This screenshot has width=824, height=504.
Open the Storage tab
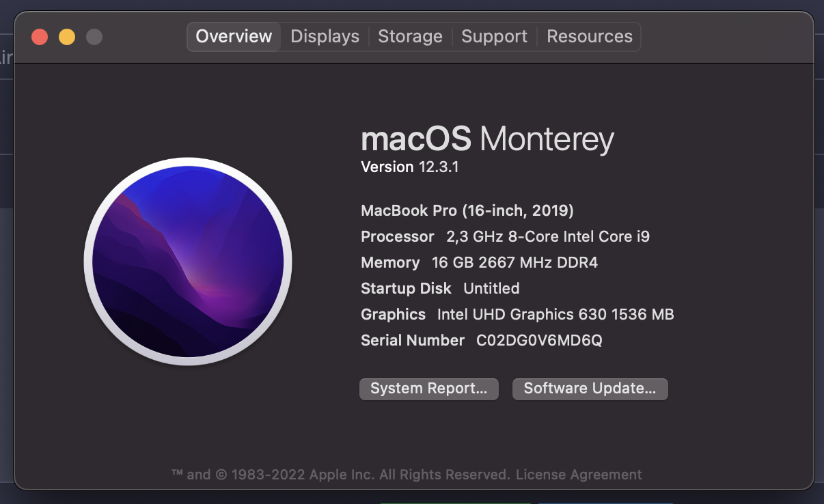click(410, 36)
